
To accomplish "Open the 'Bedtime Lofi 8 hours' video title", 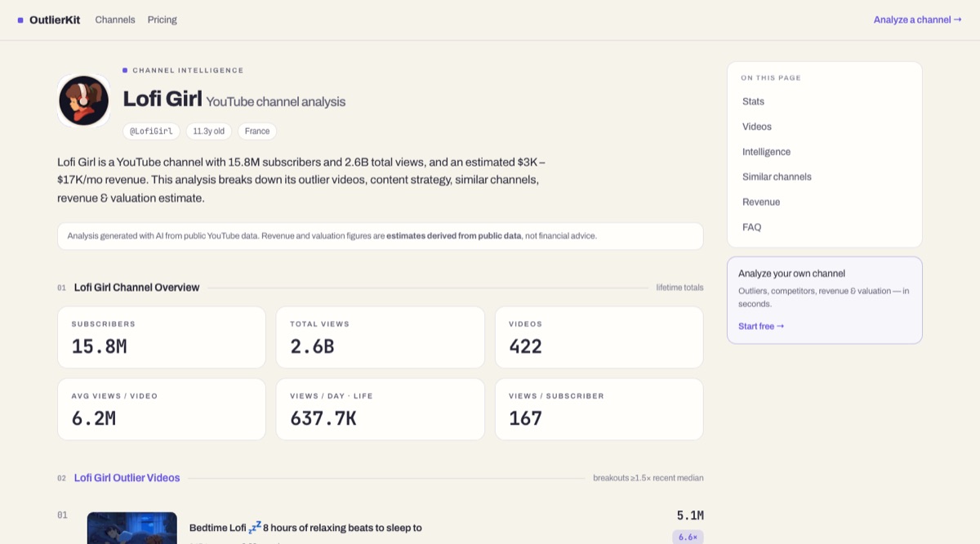I will tap(305, 528).
